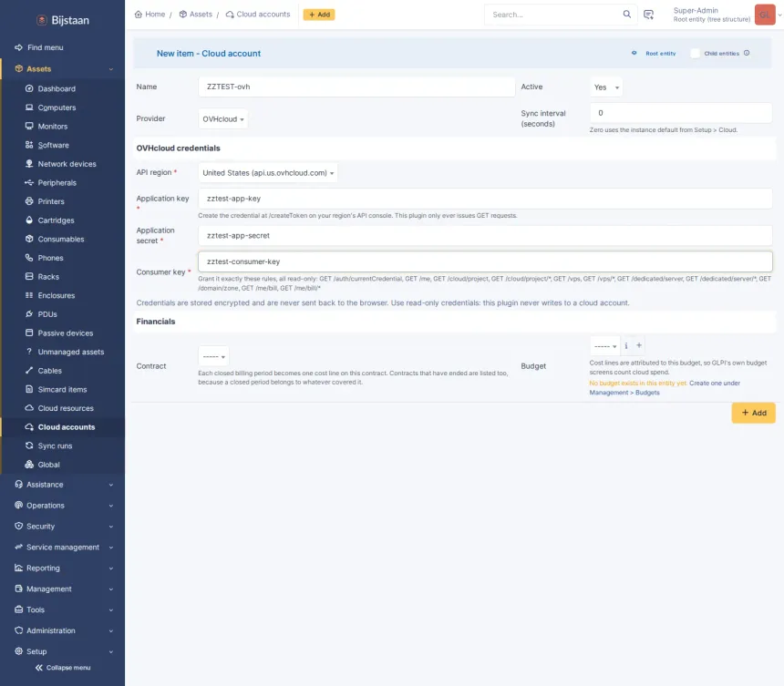Click the yellow Add button in breadcrumb bar
This screenshot has width=784, height=686.
click(319, 15)
